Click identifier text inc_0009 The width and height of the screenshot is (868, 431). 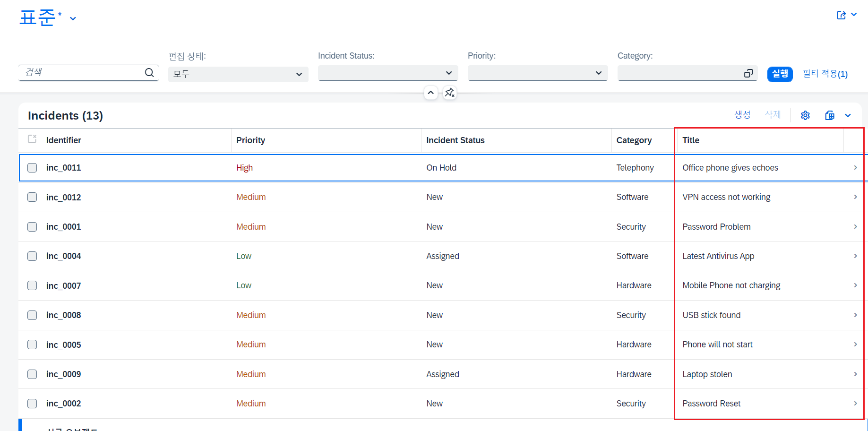(64, 374)
